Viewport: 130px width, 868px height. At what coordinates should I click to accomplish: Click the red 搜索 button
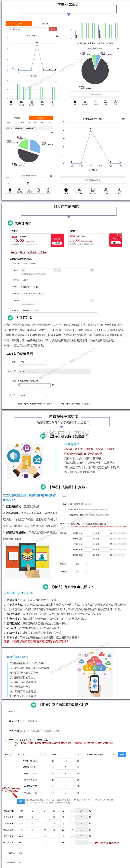[x=53, y=29]
